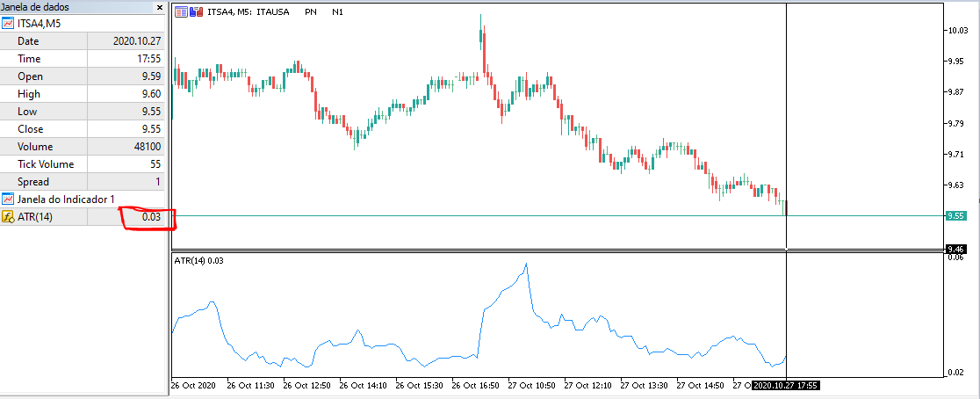Select the Tick Volume value 55
Viewport: 980px width, 399px height.
[155, 163]
